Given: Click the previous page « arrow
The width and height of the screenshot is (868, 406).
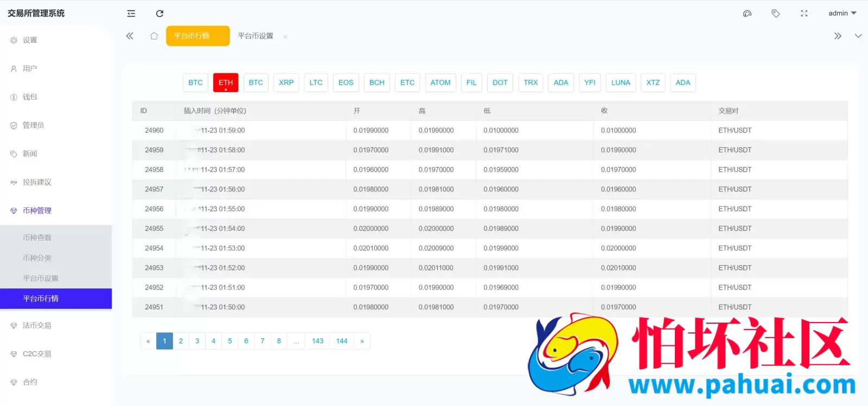Looking at the screenshot, I should pos(148,341).
